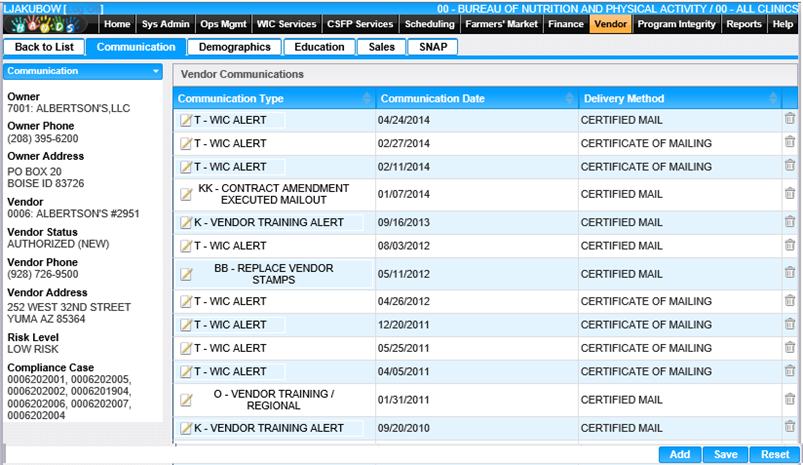The height and width of the screenshot is (465, 803).
Task: Delete the 05/25/2011 communication row
Action: (x=790, y=347)
